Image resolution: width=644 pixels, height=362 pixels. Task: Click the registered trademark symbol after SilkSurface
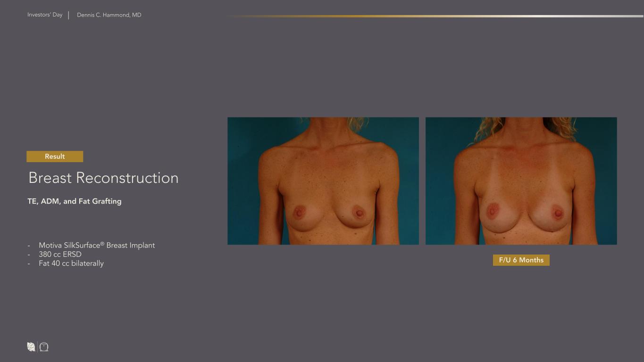click(x=102, y=244)
